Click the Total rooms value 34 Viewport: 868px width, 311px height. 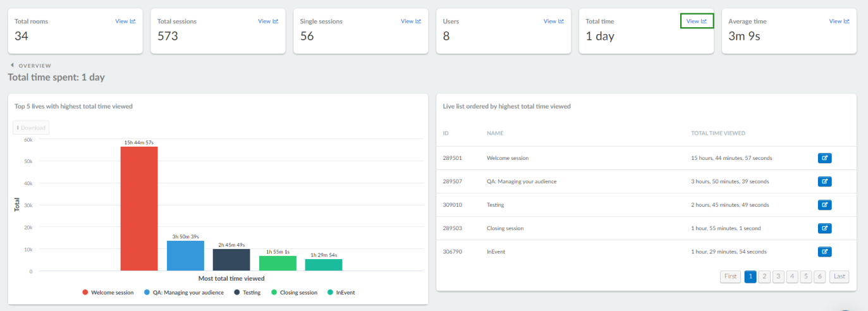point(21,36)
